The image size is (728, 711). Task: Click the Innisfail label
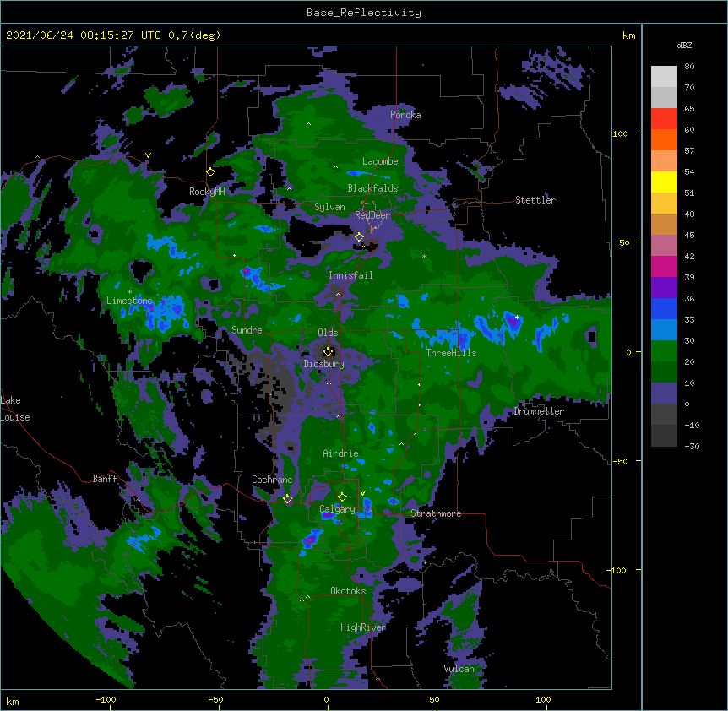[x=350, y=275]
